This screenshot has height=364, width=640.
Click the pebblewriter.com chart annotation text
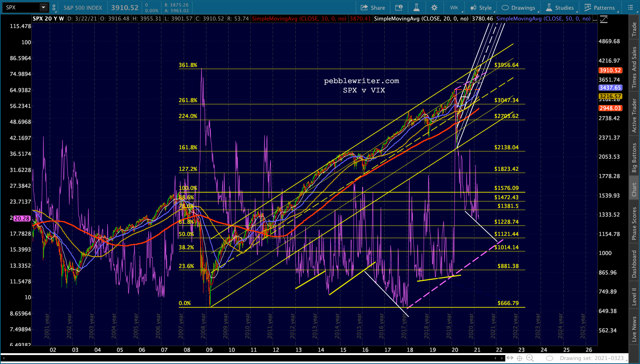coord(362,81)
